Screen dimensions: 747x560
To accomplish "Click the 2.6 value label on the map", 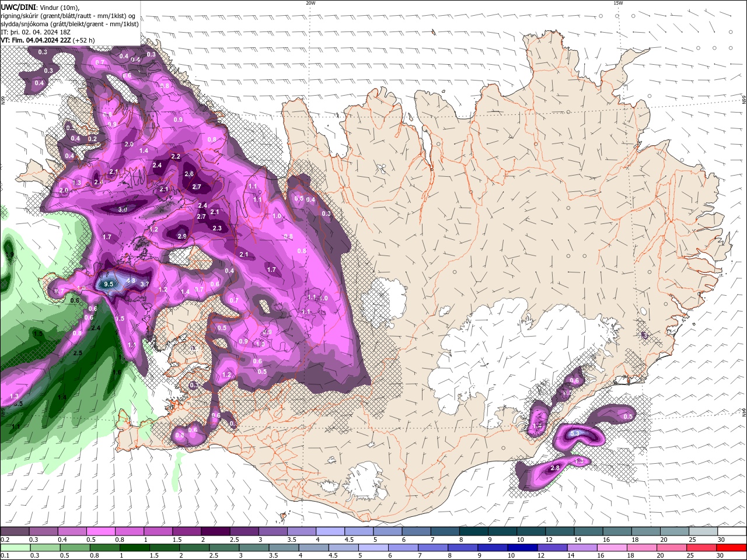I will [189, 174].
